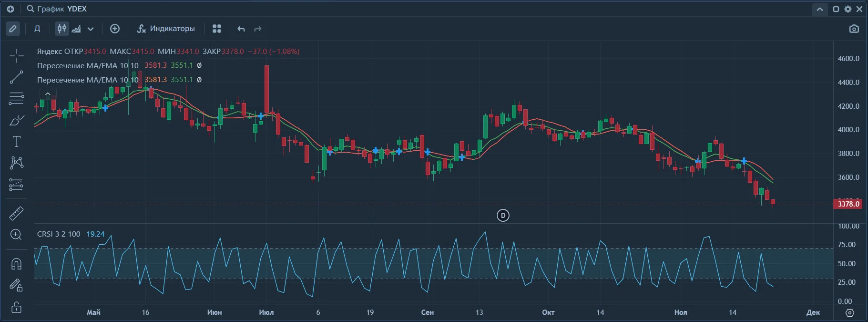Click the Яндекс symbol legend title
The width and height of the screenshot is (868, 322).
tap(50, 51)
